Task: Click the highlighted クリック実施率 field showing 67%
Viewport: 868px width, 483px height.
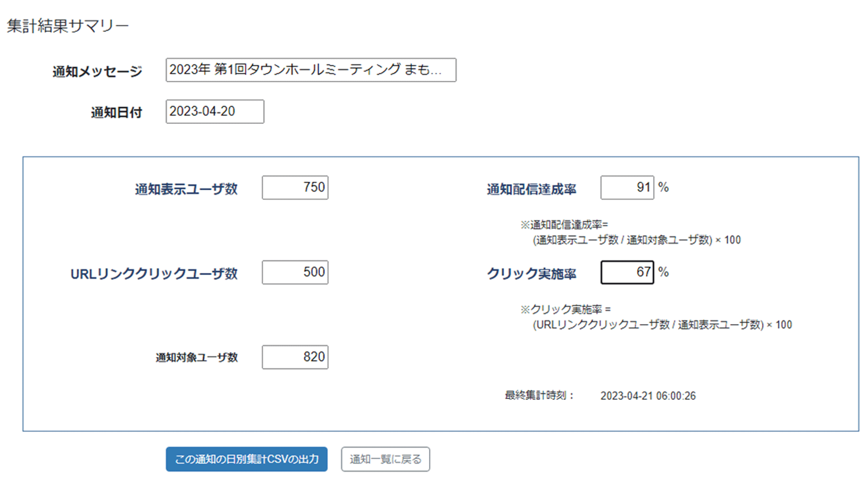Action: [x=627, y=272]
